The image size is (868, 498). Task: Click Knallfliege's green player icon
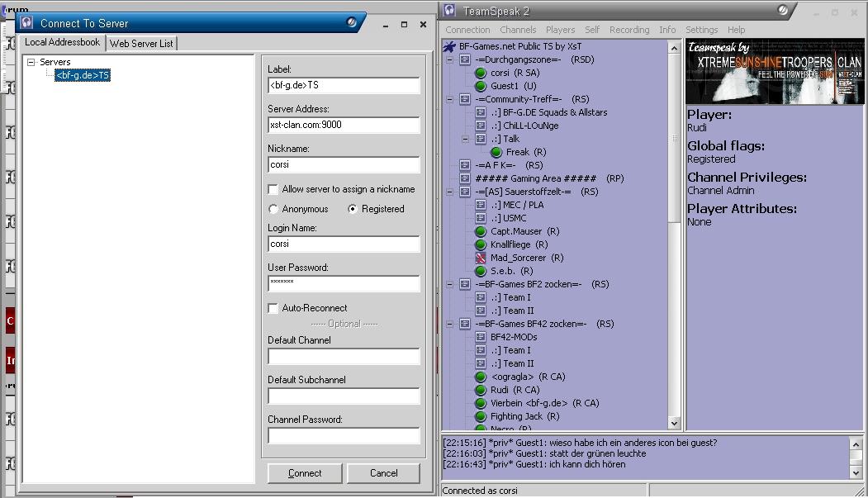481,244
